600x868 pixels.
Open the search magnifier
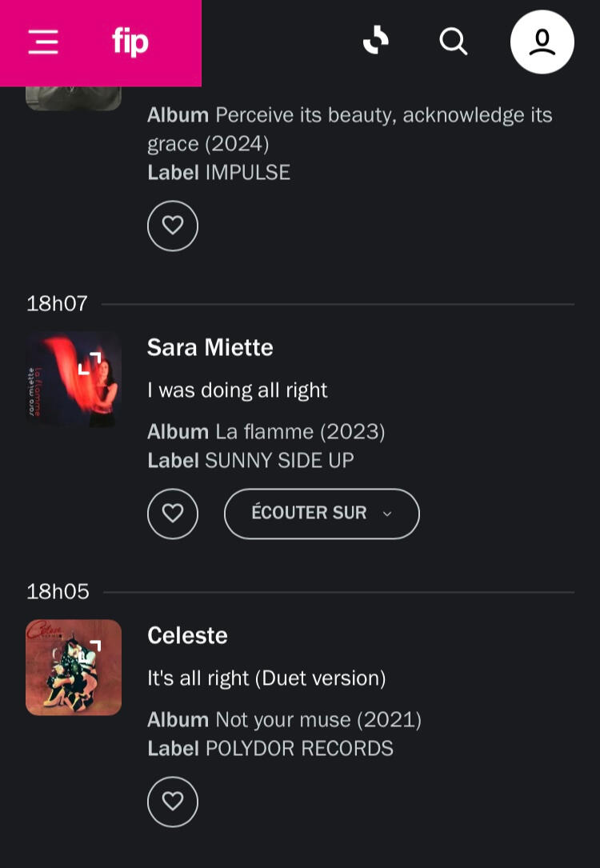tap(454, 42)
